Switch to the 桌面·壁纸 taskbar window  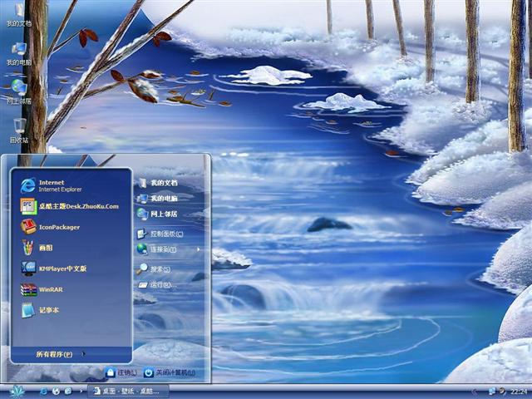coord(130,391)
